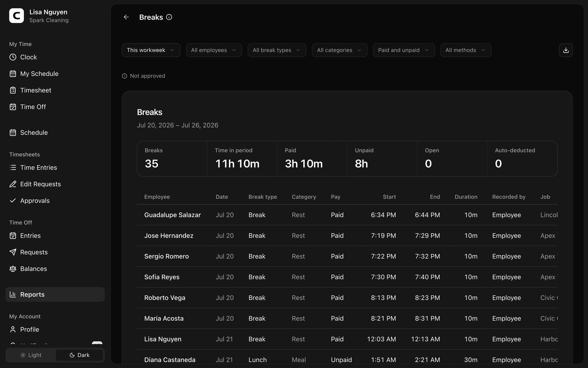
Task: Click the Clock icon in sidebar
Action: [13, 57]
